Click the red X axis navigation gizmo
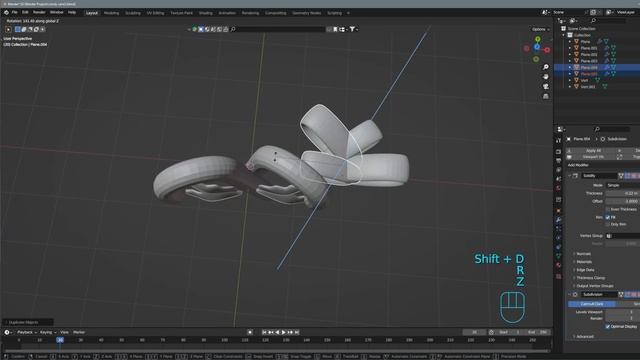This screenshot has height=360, width=640. point(547,50)
